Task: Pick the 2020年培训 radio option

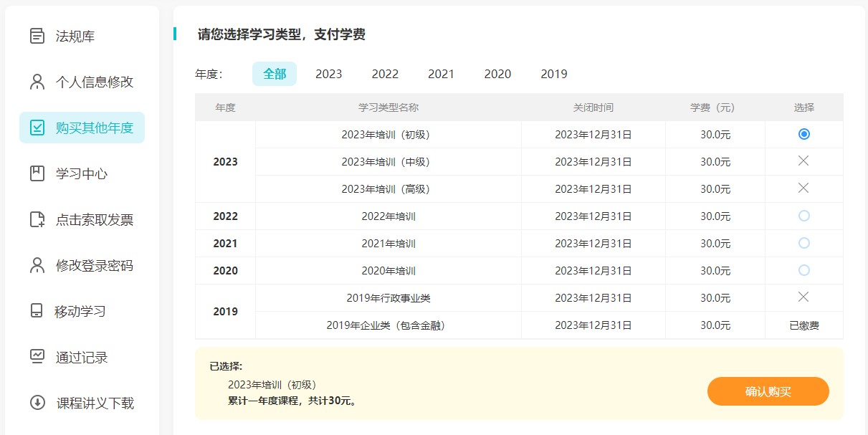Action: [804, 270]
